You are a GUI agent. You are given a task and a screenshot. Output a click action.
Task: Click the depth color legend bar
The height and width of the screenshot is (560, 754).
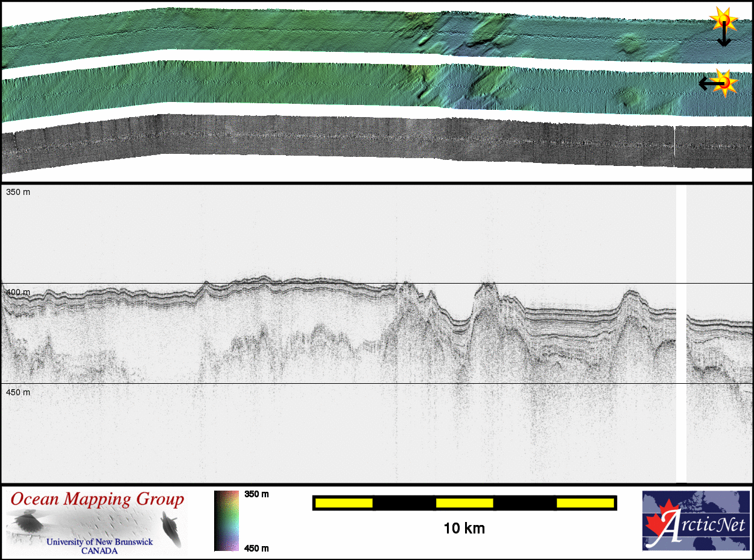(x=226, y=521)
